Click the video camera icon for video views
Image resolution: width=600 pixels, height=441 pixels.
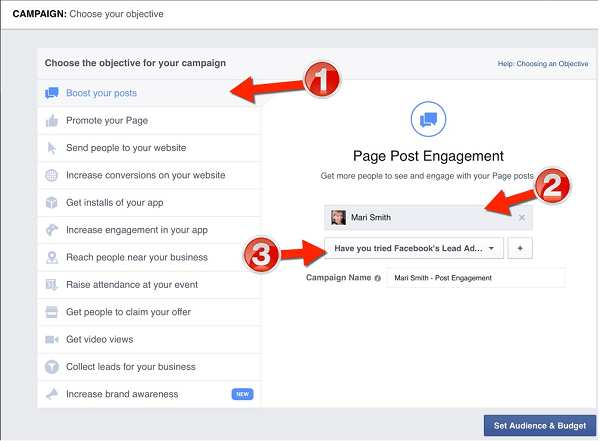52,340
